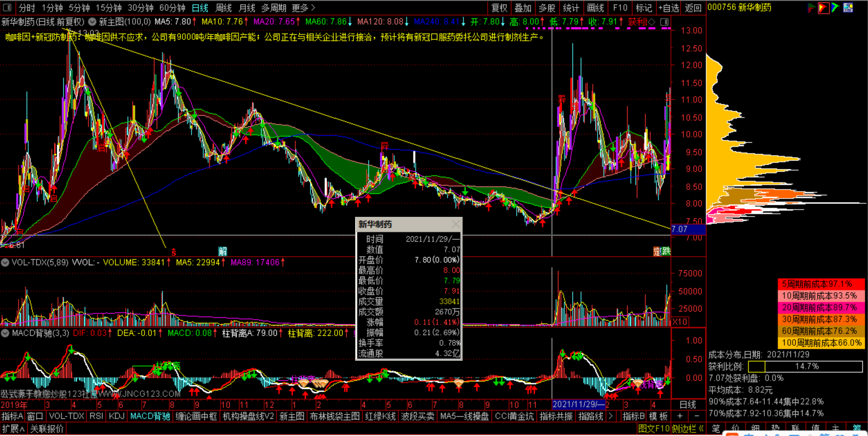Toggle the left panel icon at top-left

point(7,8)
